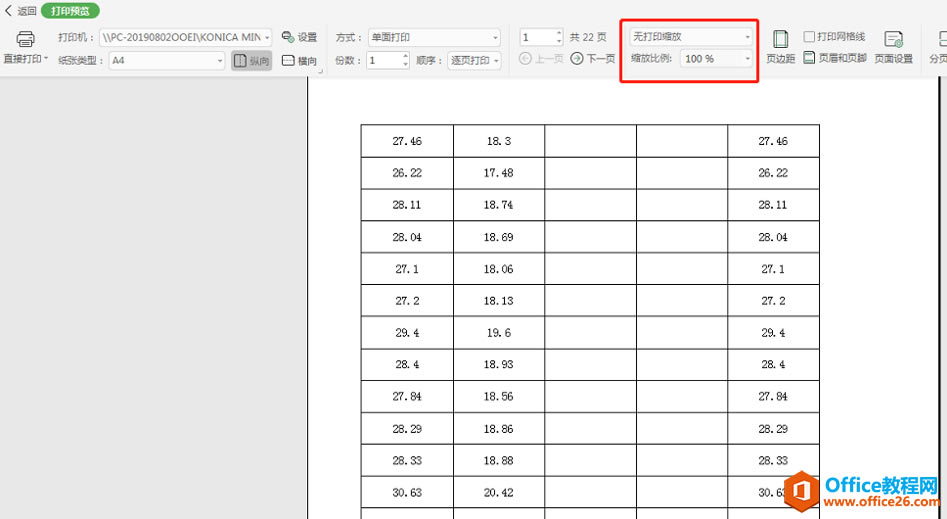
Task: Click table cell 18.13
Action: pyautogui.click(x=499, y=301)
